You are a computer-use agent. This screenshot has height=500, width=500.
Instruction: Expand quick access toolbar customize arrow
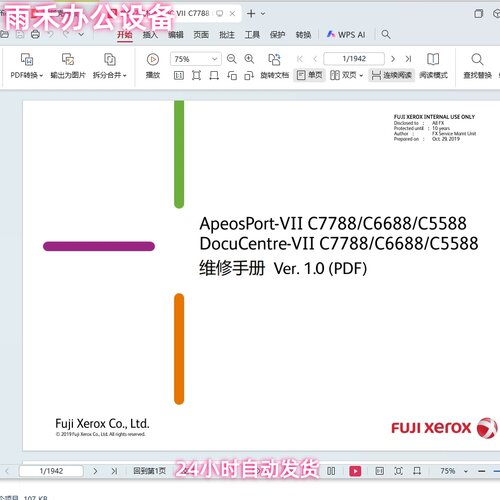pos(81,34)
